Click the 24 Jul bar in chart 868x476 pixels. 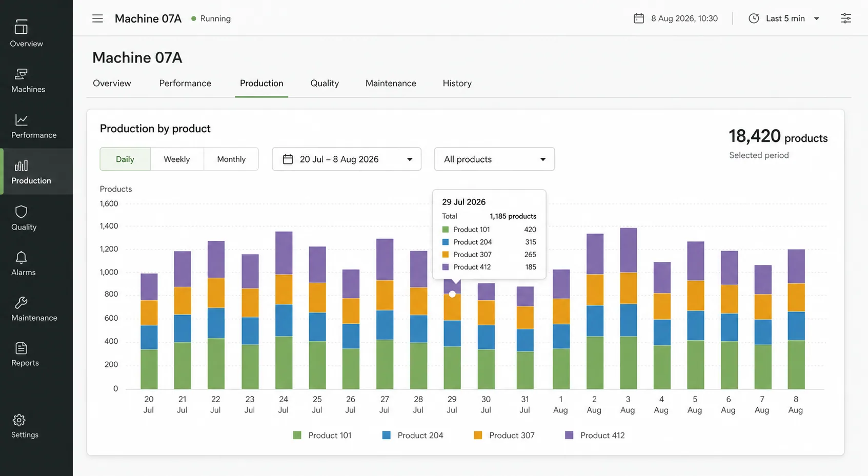click(x=284, y=310)
